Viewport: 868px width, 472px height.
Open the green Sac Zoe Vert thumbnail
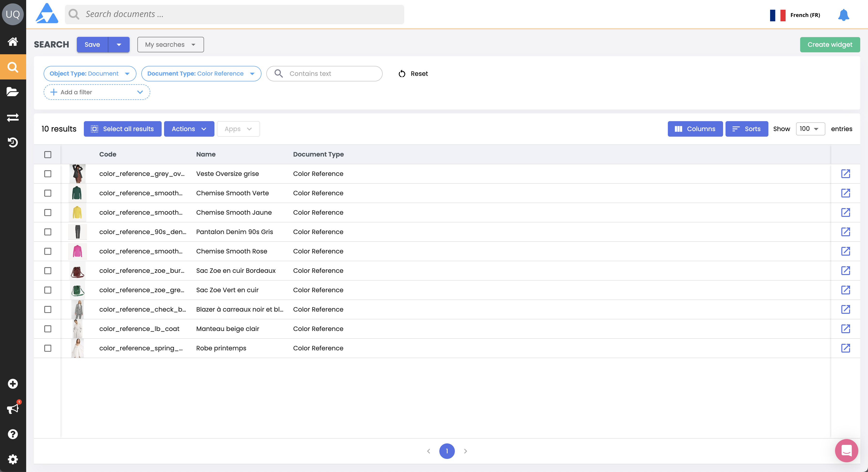77,290
